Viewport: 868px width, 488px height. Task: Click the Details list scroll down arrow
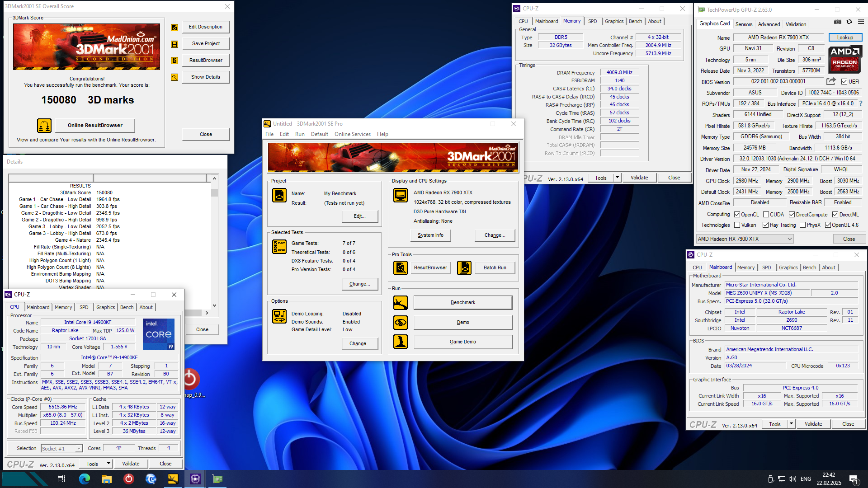point(215,305)
